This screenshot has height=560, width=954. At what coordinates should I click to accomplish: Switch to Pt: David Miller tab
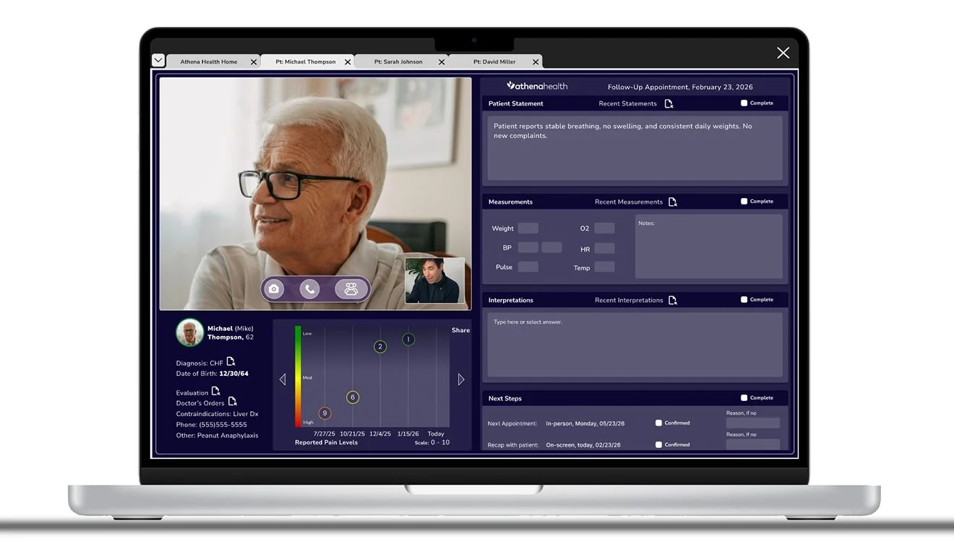click(x=494, y=62)
